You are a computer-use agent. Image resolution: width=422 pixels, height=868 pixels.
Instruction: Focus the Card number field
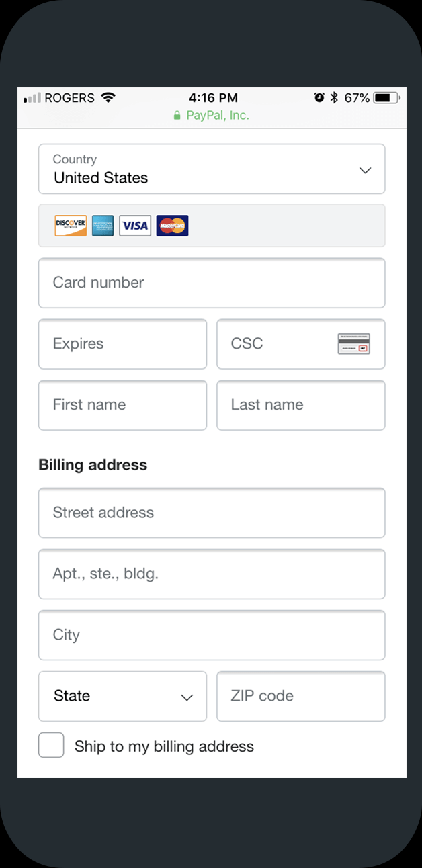point(212,283)
